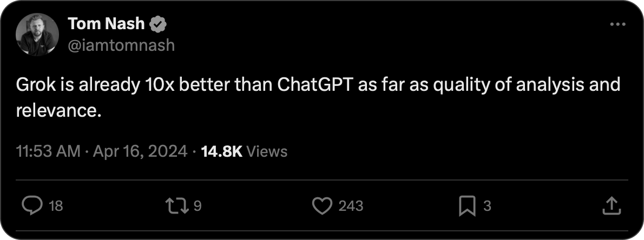Toggle the bookmark icon
Screen dimensions: 644x240
467,205
